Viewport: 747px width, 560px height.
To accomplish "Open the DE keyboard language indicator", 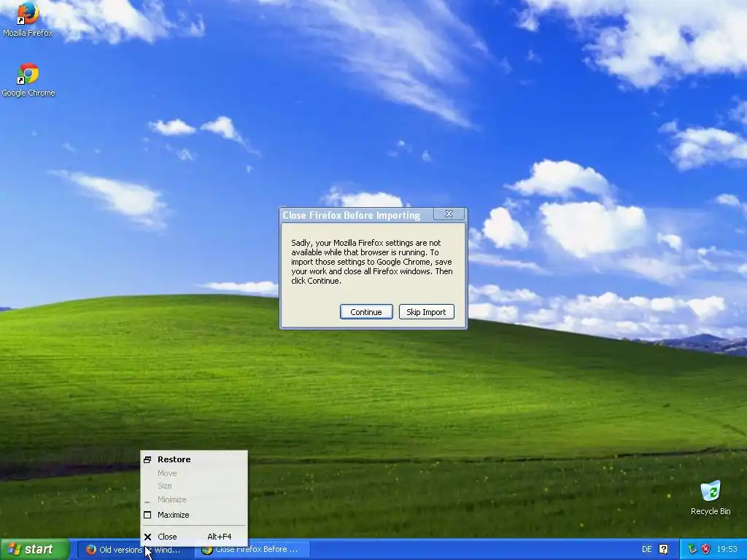I will point(646,549).
